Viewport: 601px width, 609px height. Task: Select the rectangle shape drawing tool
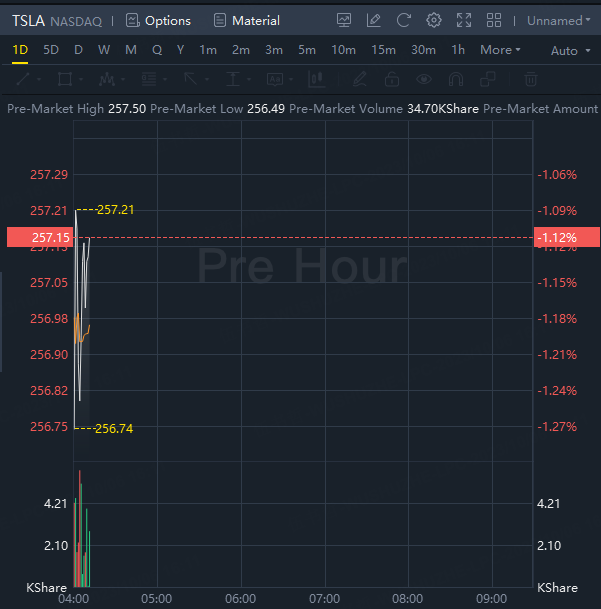[65, 79]
